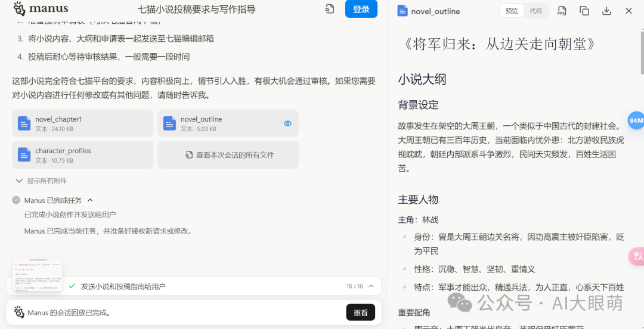
Task: Copy the novel_outline content icon
Action: coord(584,11)
